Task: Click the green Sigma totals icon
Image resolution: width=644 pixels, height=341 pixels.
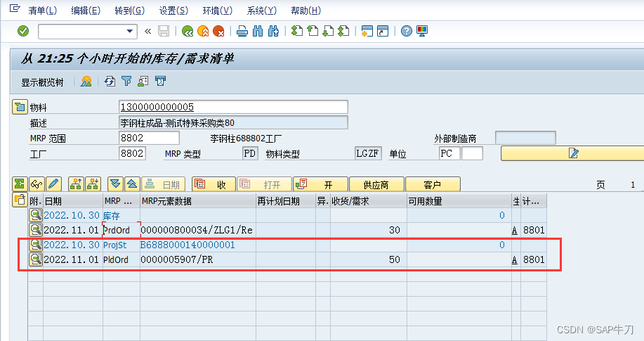Action: [x=19, y=184]
